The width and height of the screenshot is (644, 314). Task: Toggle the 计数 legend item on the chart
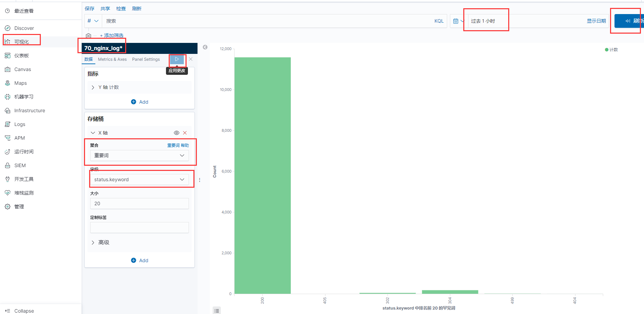coord(611,49)
